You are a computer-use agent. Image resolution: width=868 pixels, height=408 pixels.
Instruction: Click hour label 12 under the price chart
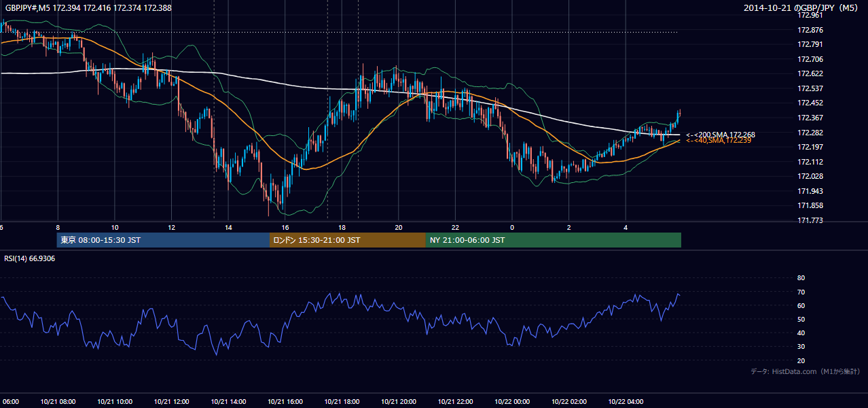tap(171, 227)
